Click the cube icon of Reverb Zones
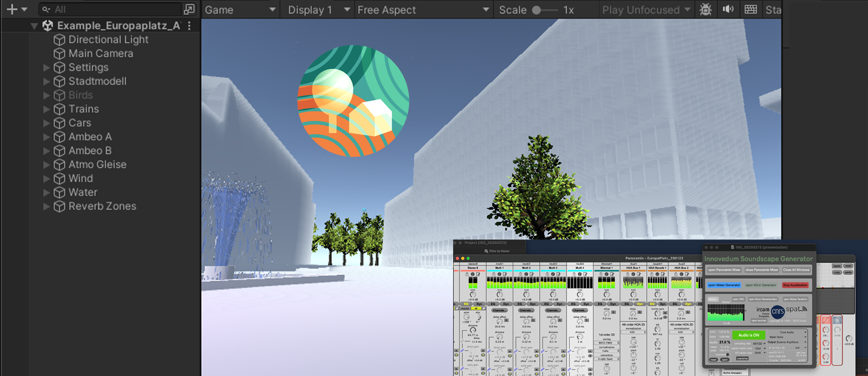Screen dimensions: 868x376 click(x=59, y=207)
